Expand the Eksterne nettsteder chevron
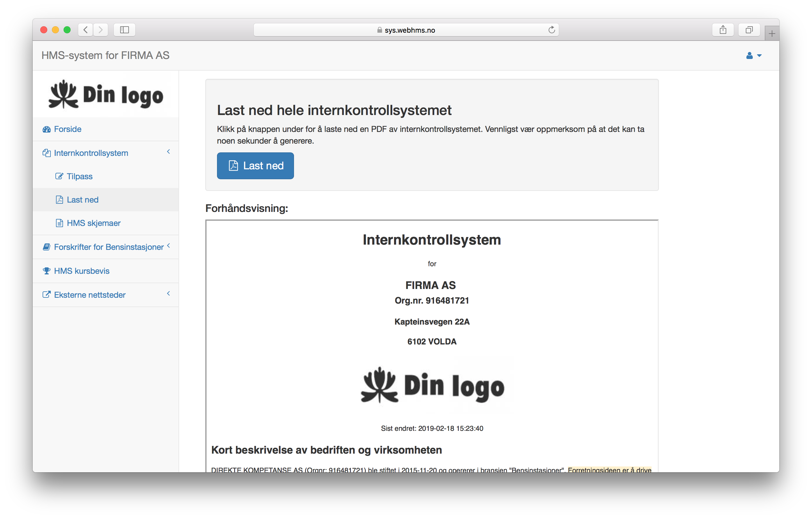This screenshot has height=519, width=812. (168, 294)
